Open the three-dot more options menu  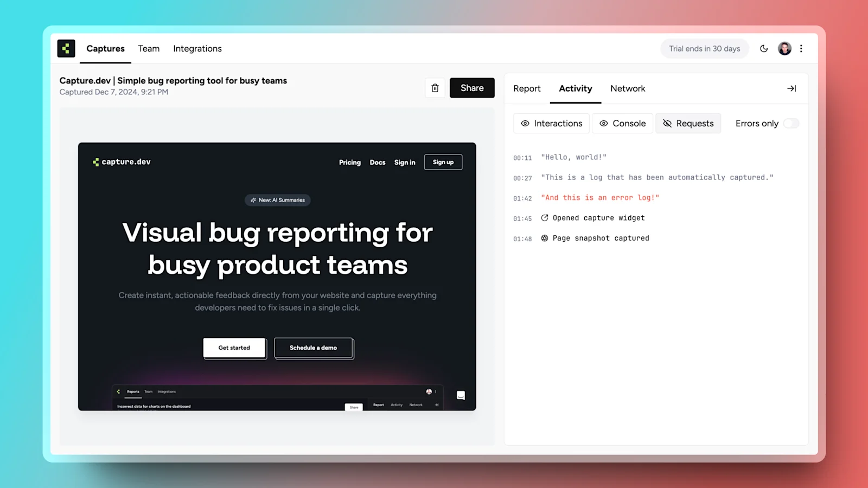(x=801, y=48)
